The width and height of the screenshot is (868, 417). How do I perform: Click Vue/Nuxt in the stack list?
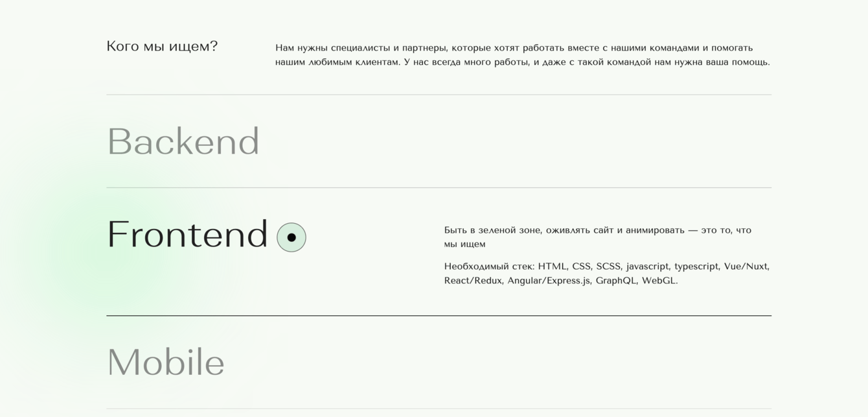click(746, 267)
